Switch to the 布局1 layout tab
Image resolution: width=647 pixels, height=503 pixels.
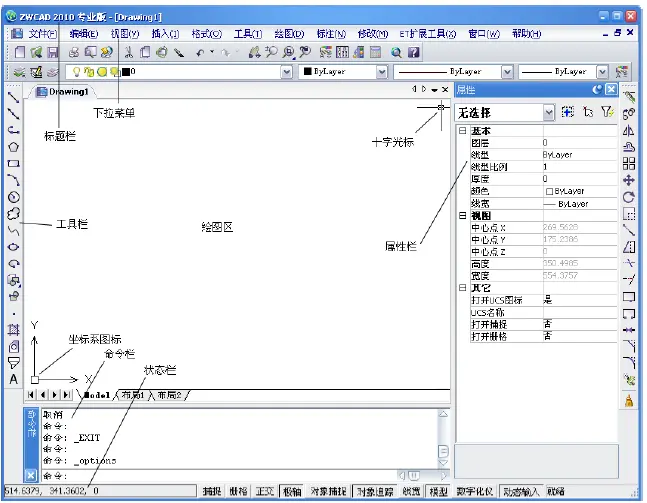click(133, 395)
